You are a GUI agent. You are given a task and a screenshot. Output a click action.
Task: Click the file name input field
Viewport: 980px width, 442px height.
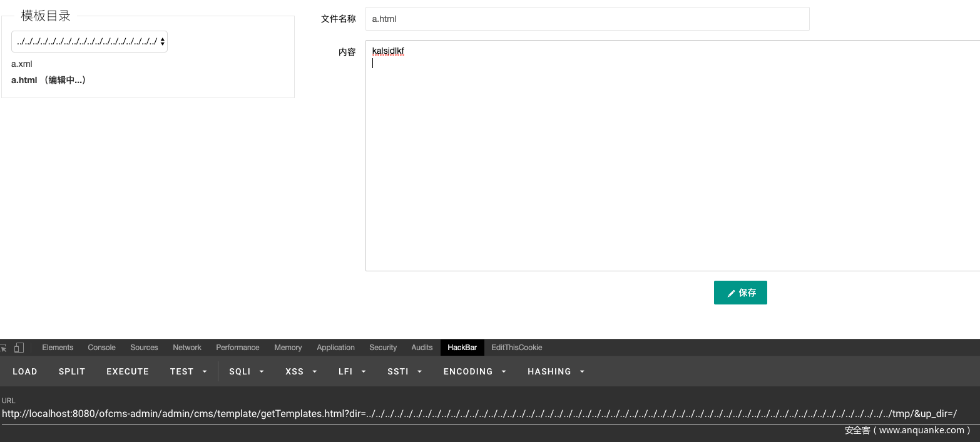[x=587, y=19]
